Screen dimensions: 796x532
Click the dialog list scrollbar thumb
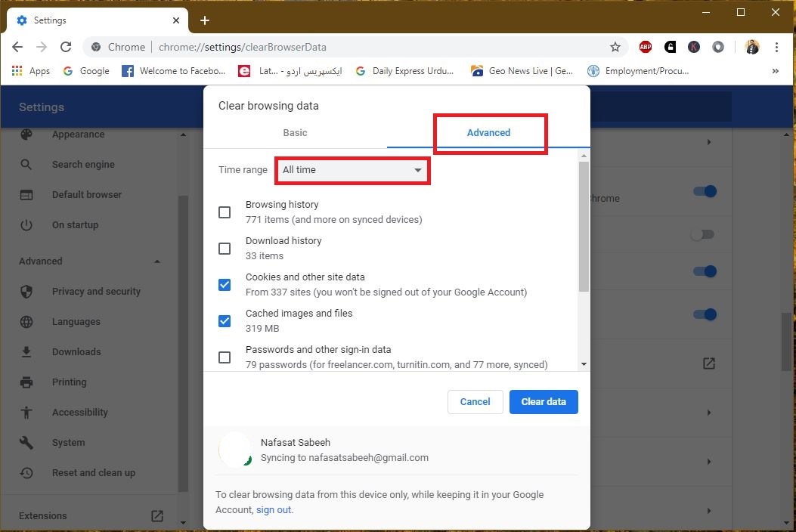coord(584,227)
